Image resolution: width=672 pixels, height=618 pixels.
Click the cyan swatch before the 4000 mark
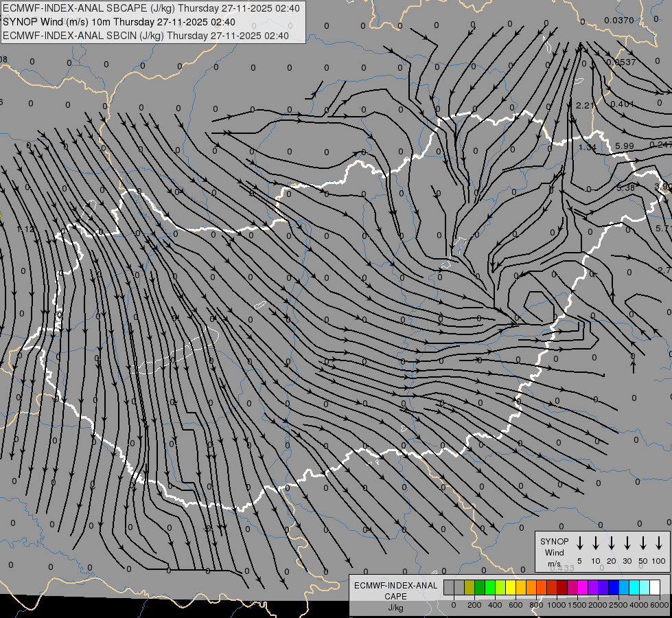pyautogui.click(x=635, y=587)
